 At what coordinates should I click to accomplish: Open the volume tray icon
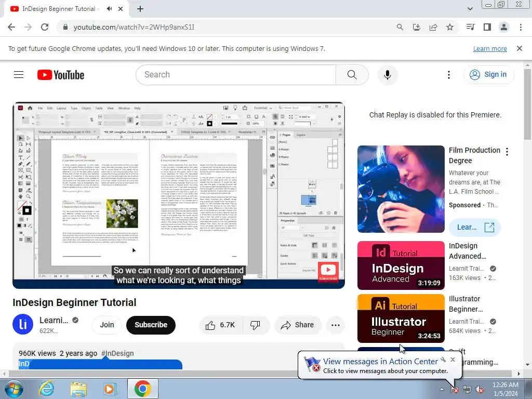pos(480,390)
